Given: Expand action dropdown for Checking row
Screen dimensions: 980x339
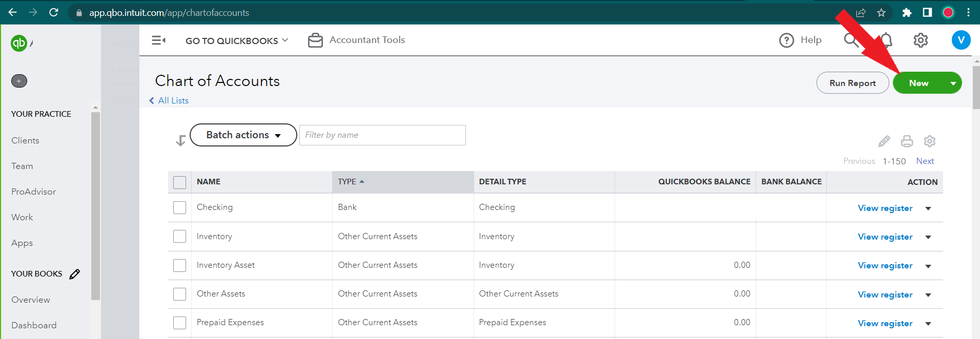Looking at the screenshot, I should 928,208.
